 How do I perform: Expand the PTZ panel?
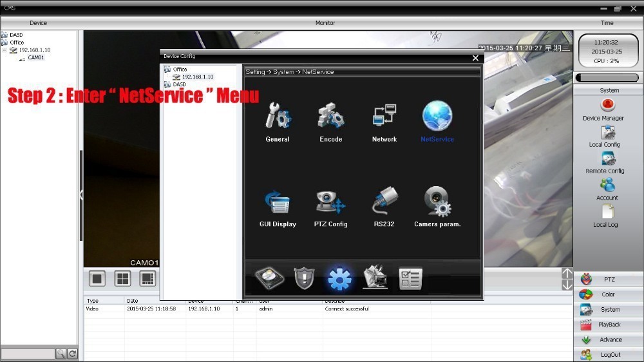pos(609,280)
